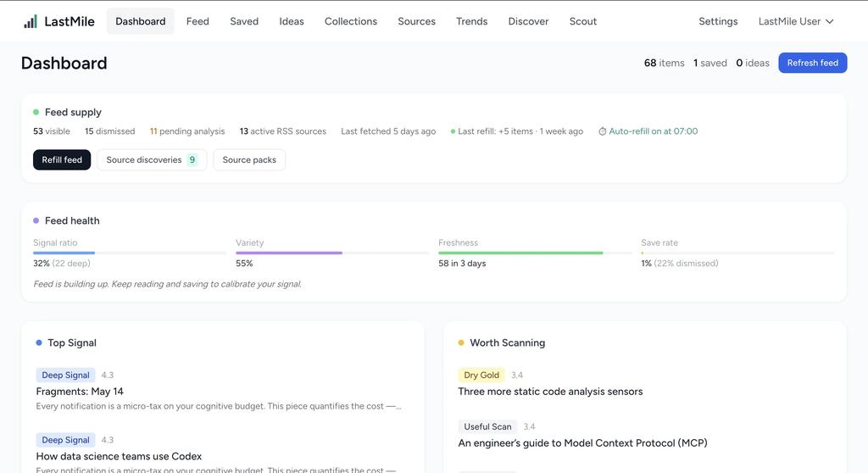The height and width of the screenshot is (473, 868).
Task: Click the Refill feed button
Action: pos(62,159)
